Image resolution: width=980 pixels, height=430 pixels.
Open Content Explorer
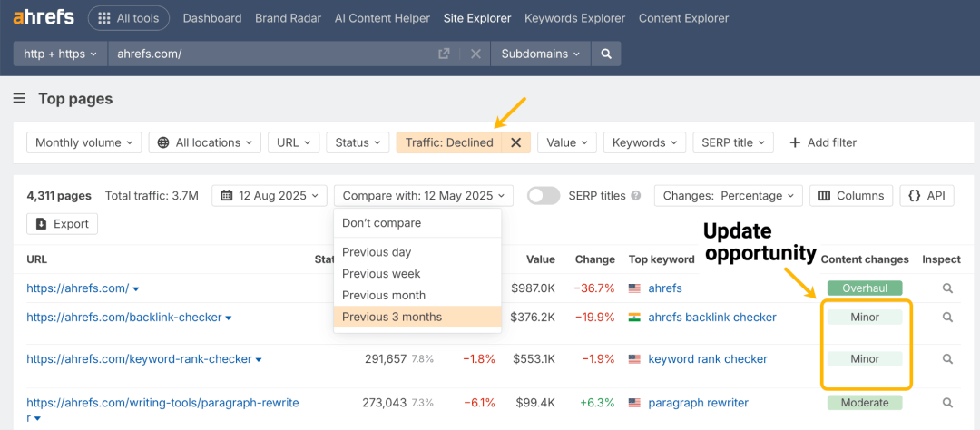tap(684, 18)
